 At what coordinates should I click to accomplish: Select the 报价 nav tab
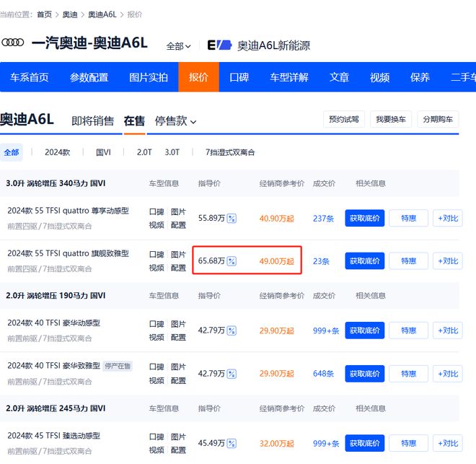click(198, 77)
